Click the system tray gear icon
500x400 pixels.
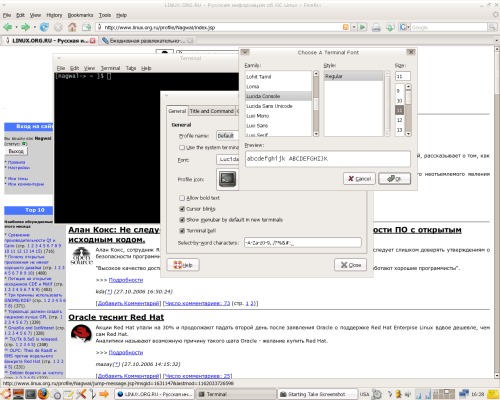click(x=377, y=394)
